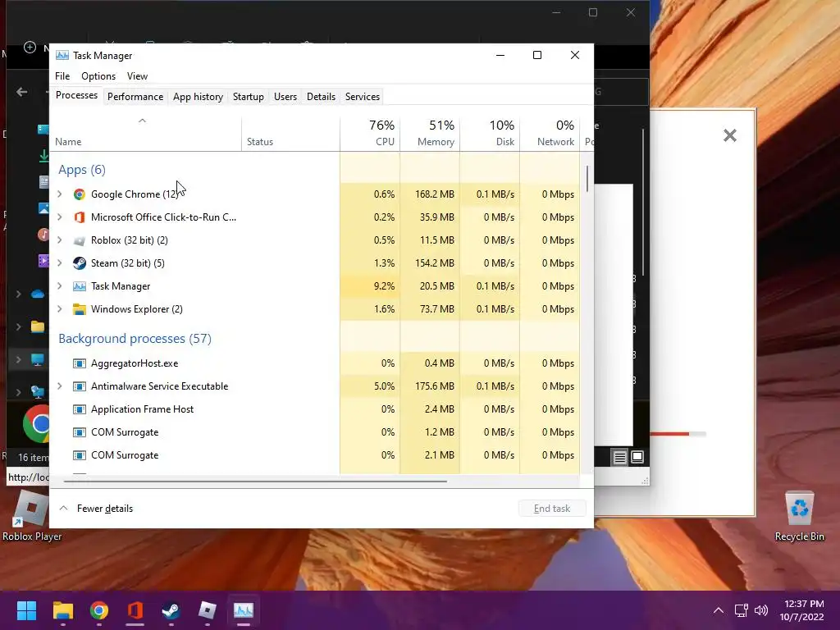The width and height of the screenshot is (840, 630).
Task: Click the first COM Surrogate icon (1.2 MB)
Action: pos(80,432)
